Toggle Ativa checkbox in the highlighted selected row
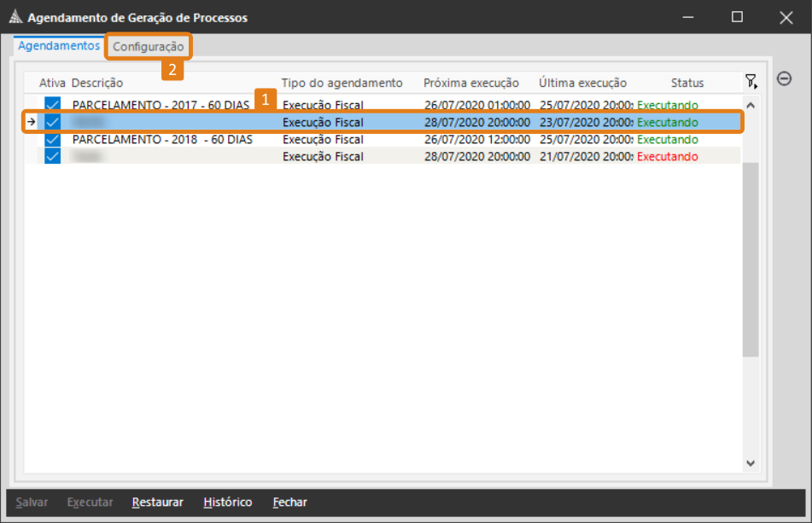 click(53, 122)
